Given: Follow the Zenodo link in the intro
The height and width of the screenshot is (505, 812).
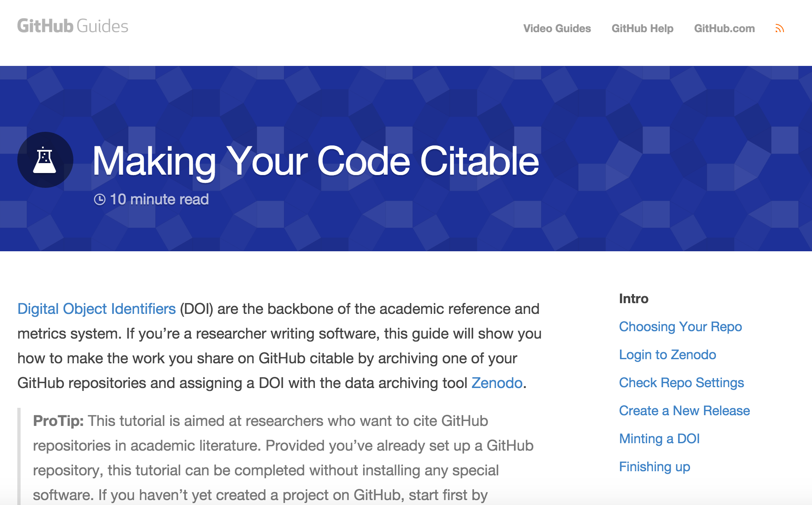Looking at the screenshot, I should (x=496, y=383).
